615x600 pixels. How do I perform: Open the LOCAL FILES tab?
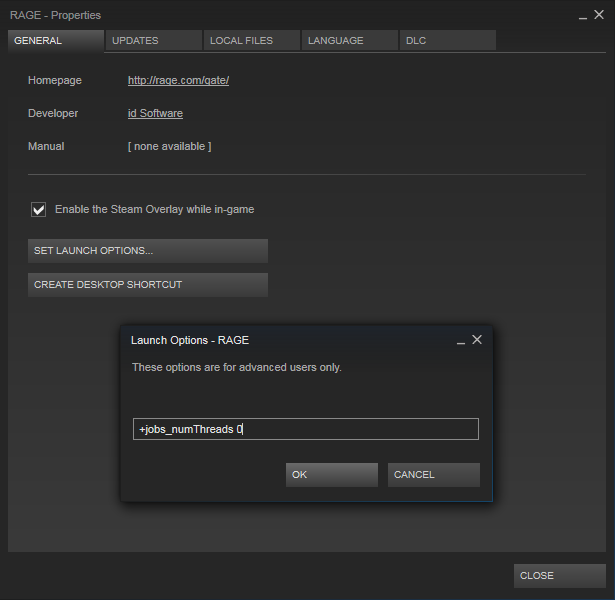252,40
